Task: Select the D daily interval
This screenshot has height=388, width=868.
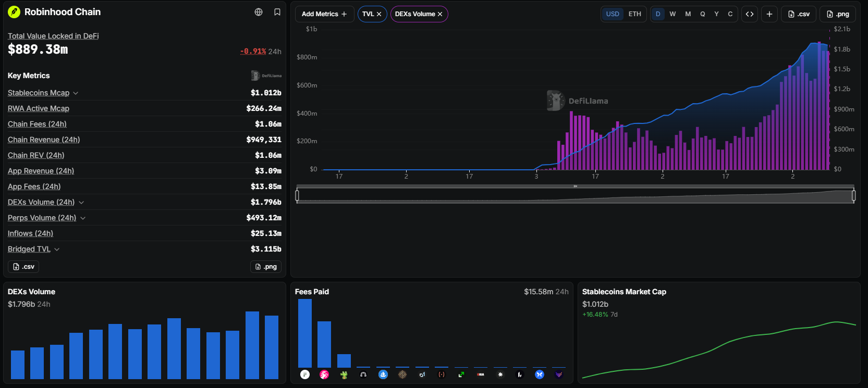Action: pos(658,14)
